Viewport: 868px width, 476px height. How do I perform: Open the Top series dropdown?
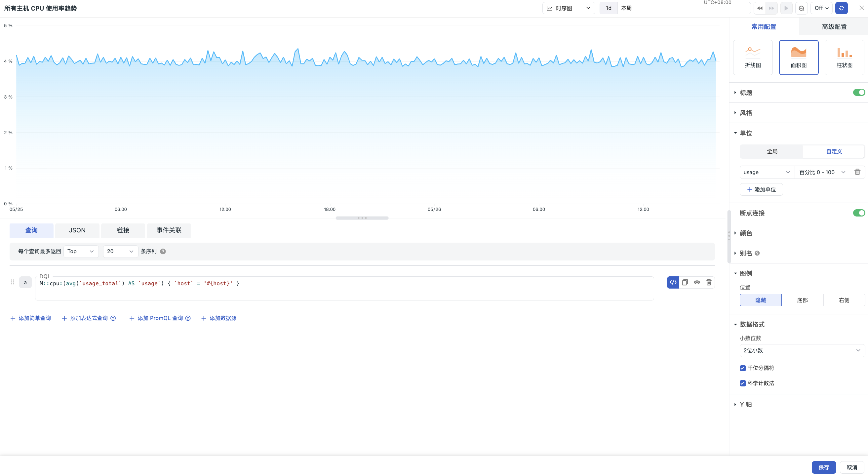81,251
